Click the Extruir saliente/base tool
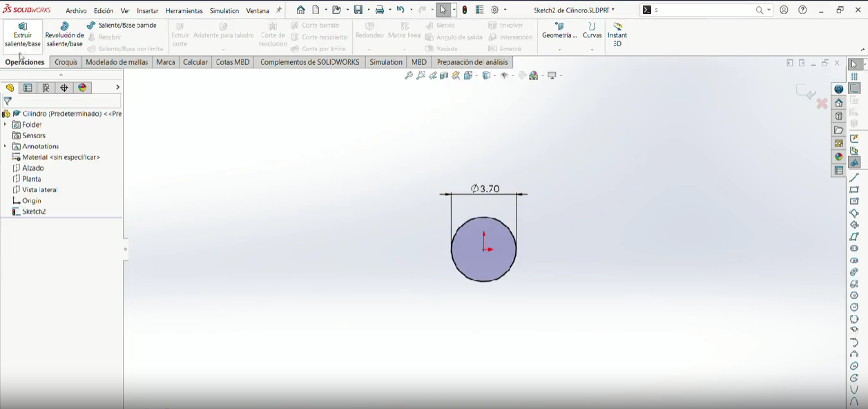The height and width of the screenshot is (409, 868). (x=23, y=36)
